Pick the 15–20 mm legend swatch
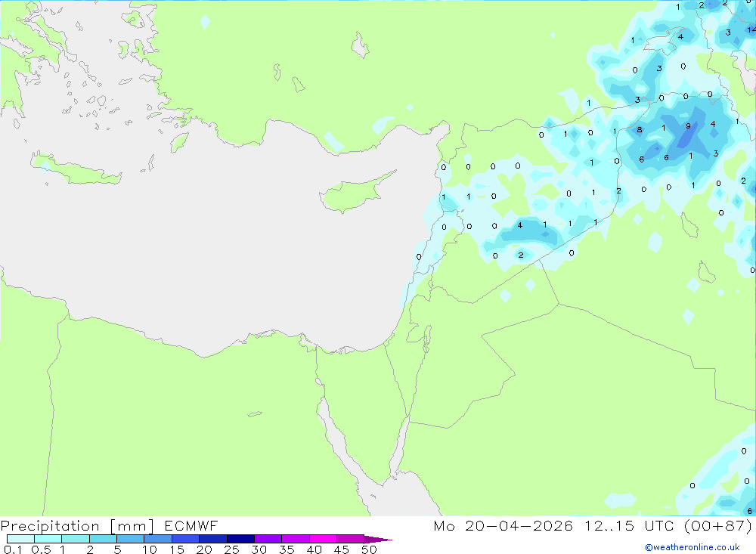The width and height of the screenshot is (756, 554). tap(186, 539)
